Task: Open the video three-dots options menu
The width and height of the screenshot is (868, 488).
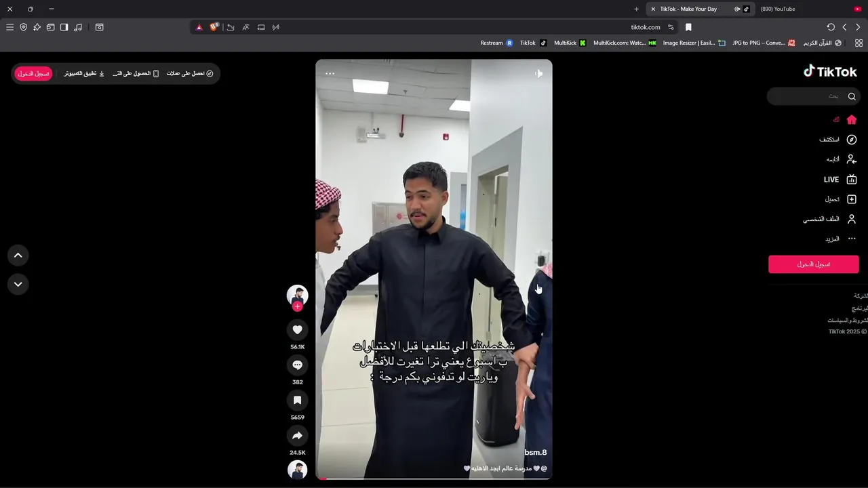Action: pos(330,73)
